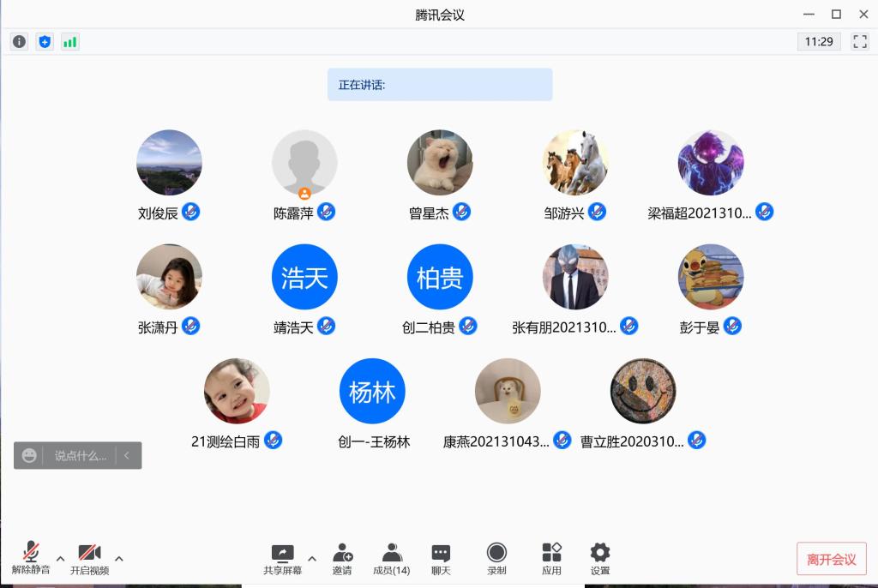
Task: Select 曹立胜's smiley face avatar
Action: coord(643,391)
